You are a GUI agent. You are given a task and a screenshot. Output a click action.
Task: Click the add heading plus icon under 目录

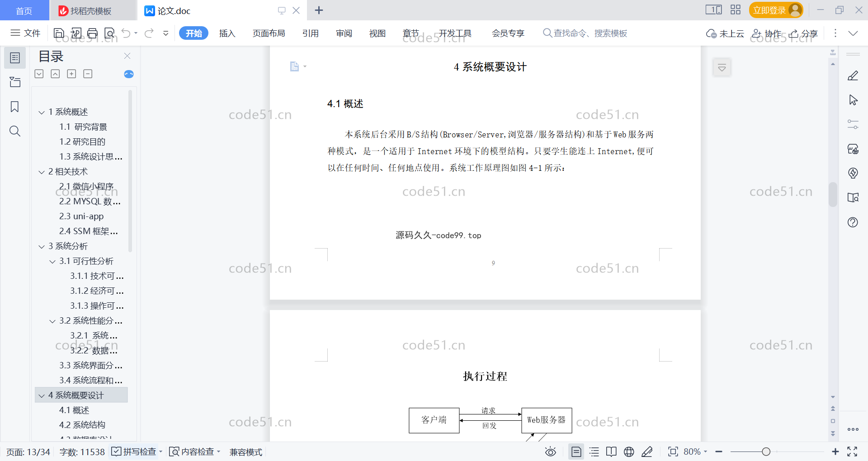(71, 74)
